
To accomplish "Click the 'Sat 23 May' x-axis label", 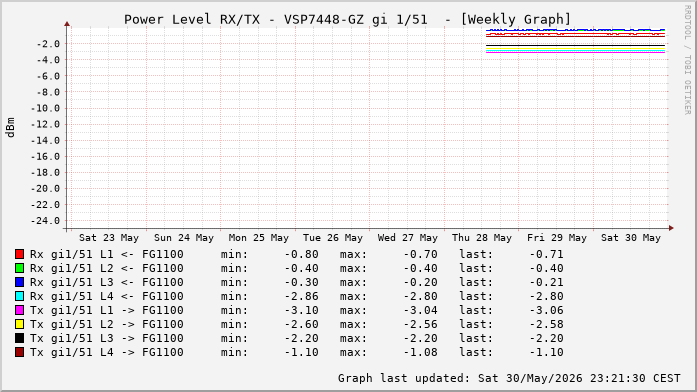I will tap(109, 238).
